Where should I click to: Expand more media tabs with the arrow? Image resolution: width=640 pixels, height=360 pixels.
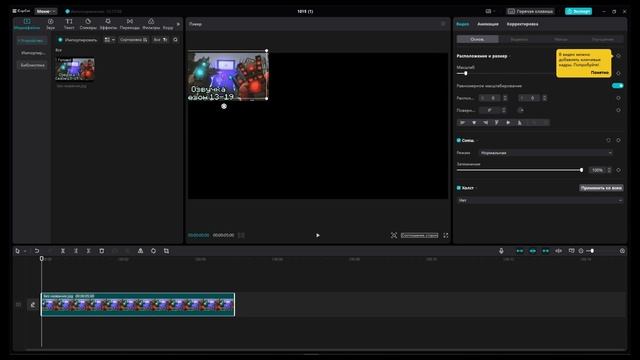[x=178, y=24]
